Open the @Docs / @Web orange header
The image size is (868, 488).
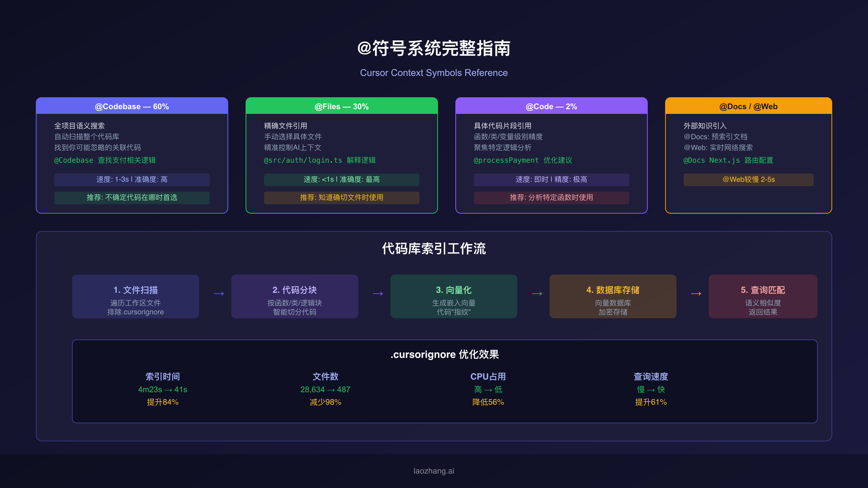748,106
